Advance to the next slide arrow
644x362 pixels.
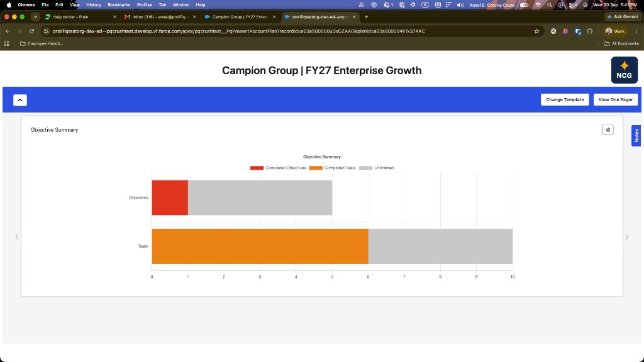click(627, 237)
